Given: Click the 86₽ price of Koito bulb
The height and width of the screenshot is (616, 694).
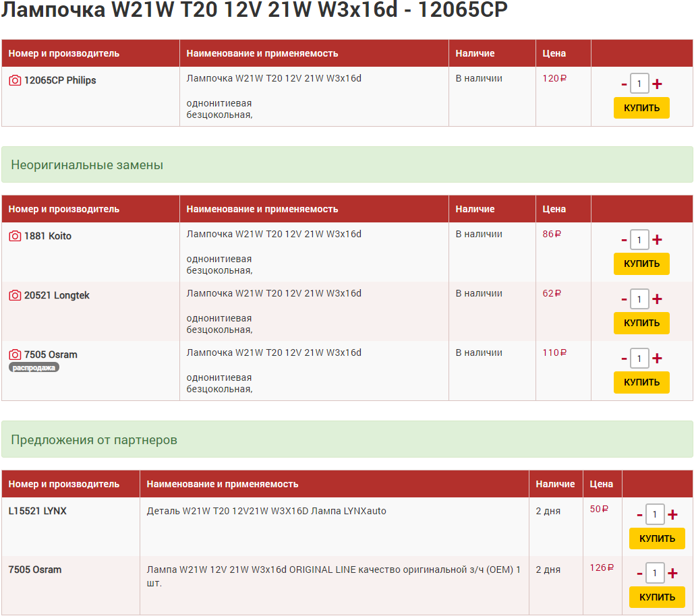Looking at the screenshot, I should click(552, 234).
